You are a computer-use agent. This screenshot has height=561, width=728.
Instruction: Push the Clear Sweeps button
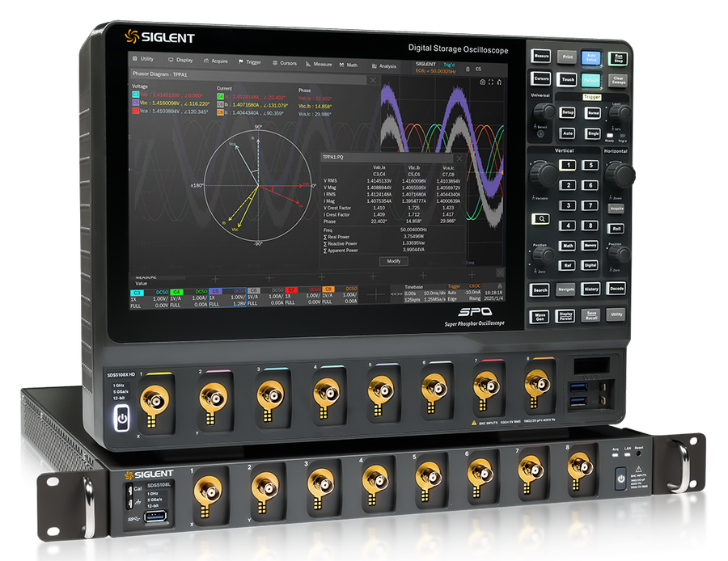619,80
